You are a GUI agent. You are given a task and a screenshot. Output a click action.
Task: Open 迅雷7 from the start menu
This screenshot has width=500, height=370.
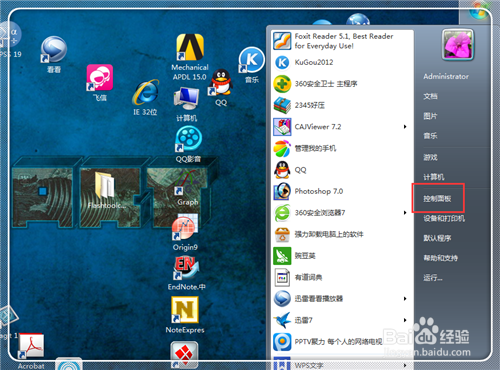(x=342, y=320)
